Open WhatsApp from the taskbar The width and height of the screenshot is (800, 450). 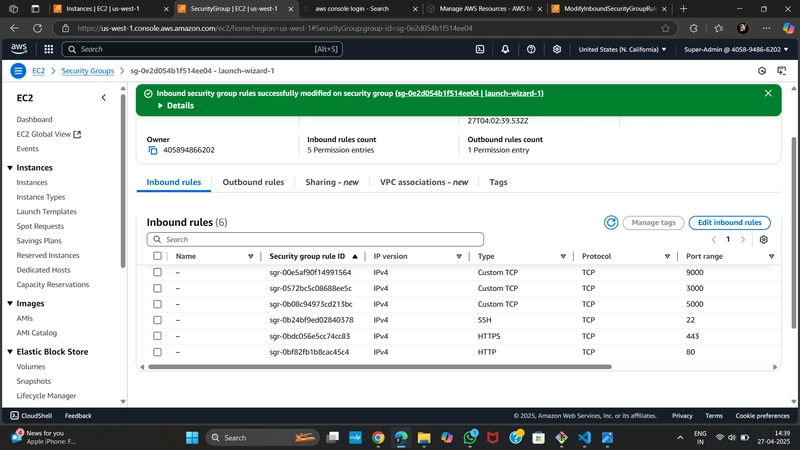[x=470, y=437]
